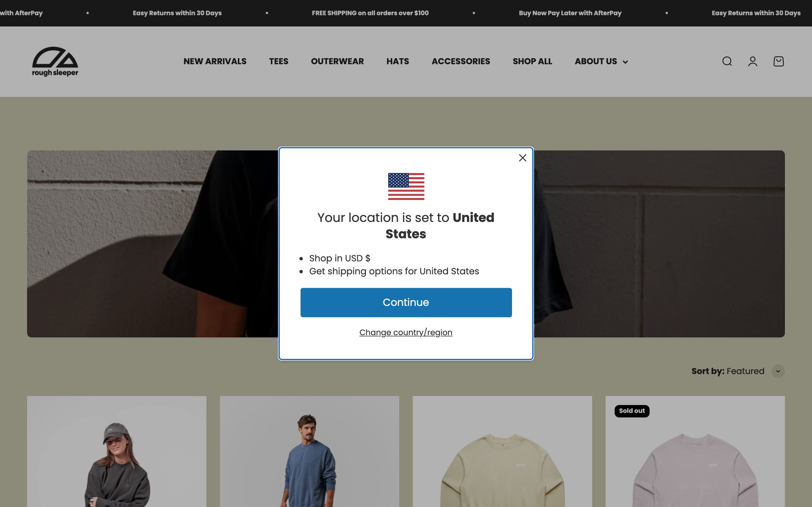
Task: Open the blue sweatshirt model product
Action: (x=309, y=451)
